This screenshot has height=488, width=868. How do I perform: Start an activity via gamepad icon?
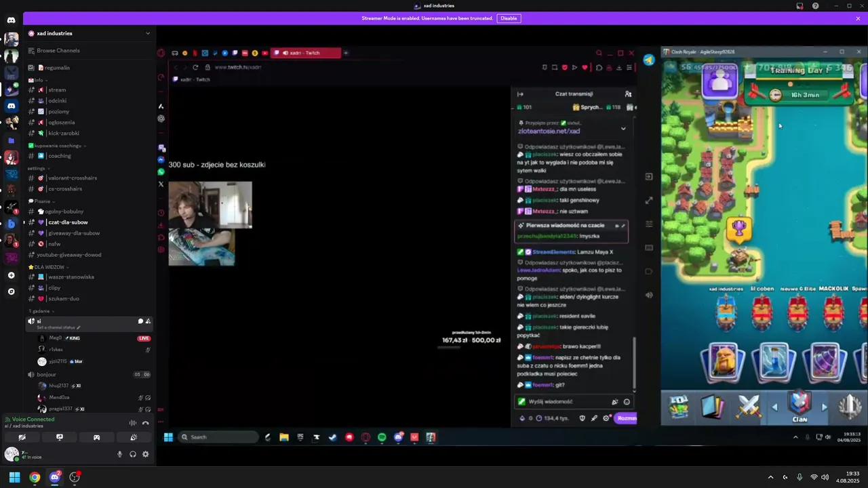[x=96, y=438]
